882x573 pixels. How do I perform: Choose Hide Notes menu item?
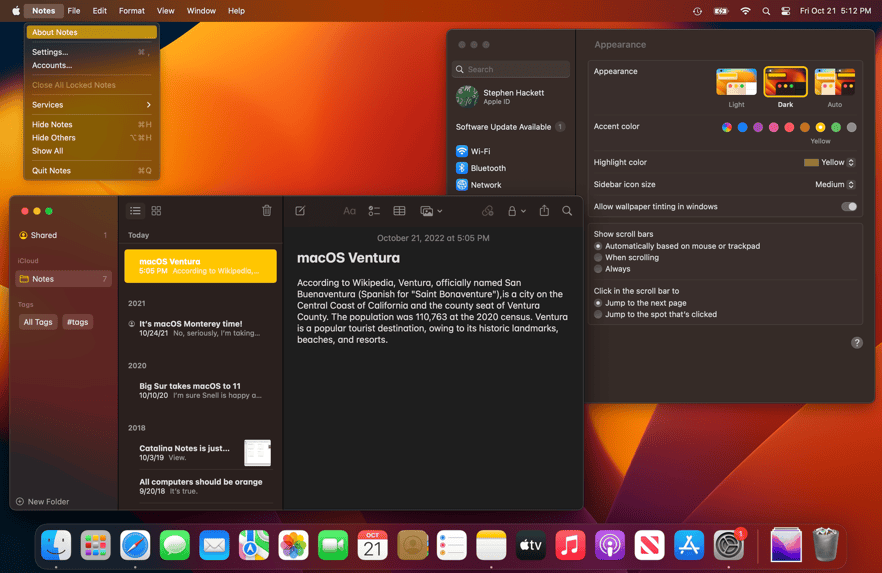click(x=91, y=124)
